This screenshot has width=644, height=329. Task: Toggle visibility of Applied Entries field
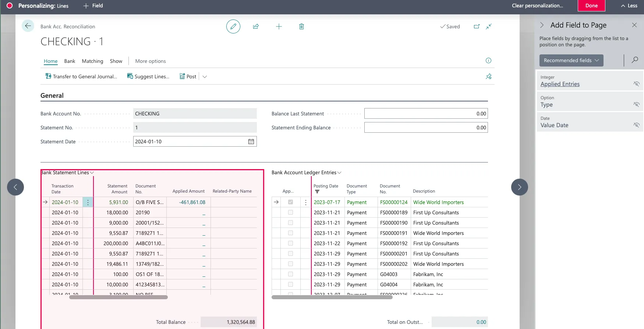(636, 84)
